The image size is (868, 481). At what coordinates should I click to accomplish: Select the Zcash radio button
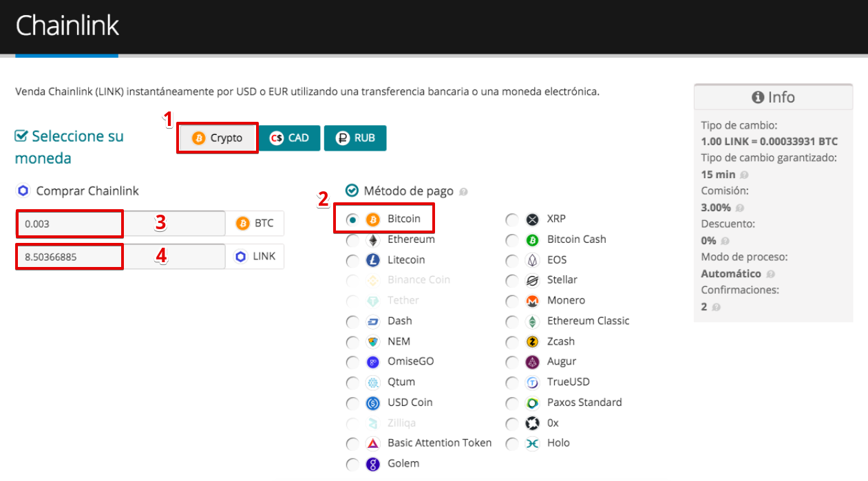click(x=512, y=342)
